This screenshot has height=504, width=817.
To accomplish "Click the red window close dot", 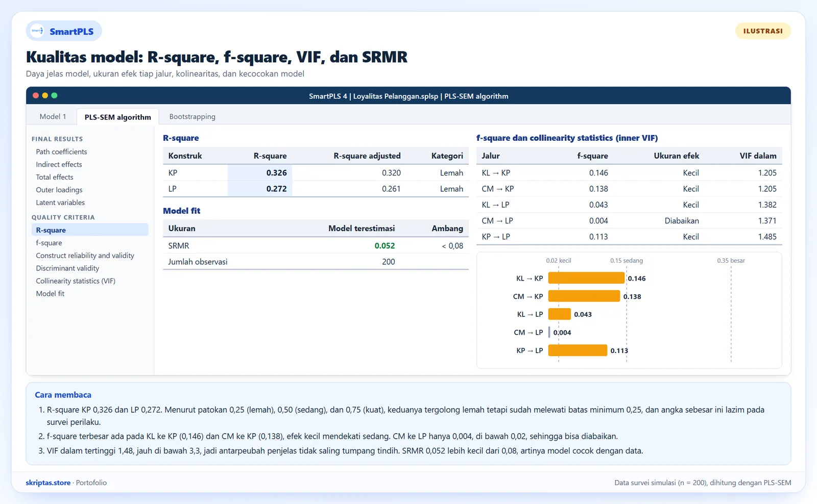I will (36, 95).
